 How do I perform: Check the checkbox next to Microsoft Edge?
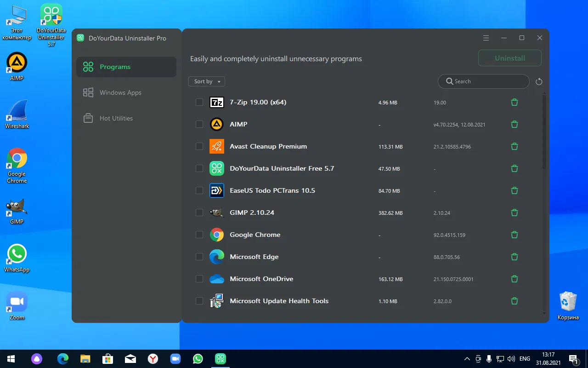[199, 257]
